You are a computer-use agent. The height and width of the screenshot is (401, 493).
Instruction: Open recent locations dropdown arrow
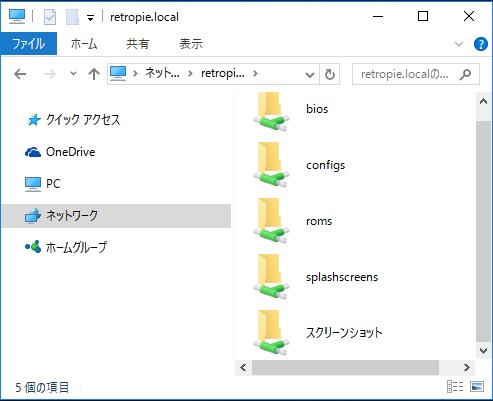tap(73, 74)
